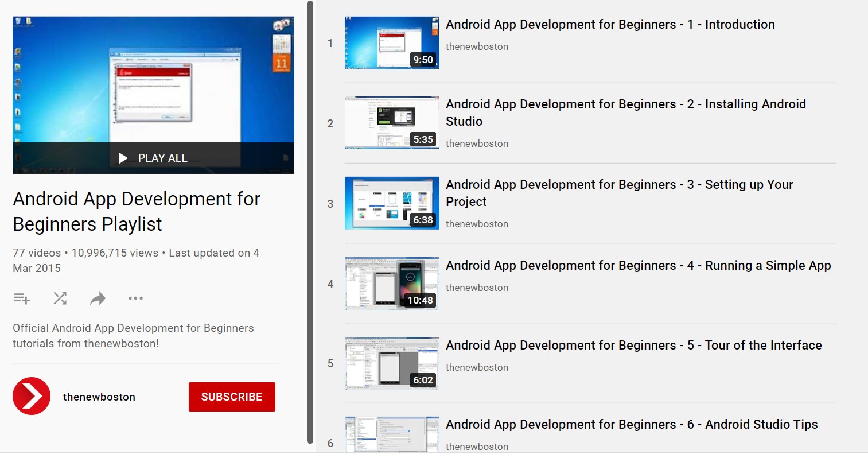Open title '6 - Android Studio Tips'
The height and width of the screenshot is (458, 868).
pos(632,424)
